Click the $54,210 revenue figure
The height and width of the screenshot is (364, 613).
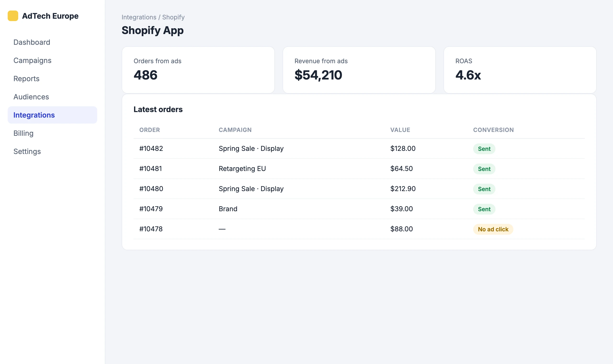tap(318, 75)
